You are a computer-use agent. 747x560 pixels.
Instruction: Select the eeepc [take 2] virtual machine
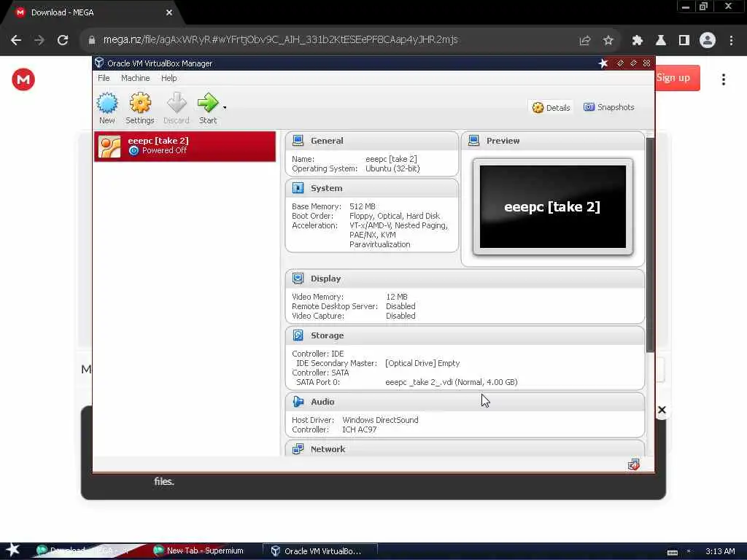pos(185,146)
